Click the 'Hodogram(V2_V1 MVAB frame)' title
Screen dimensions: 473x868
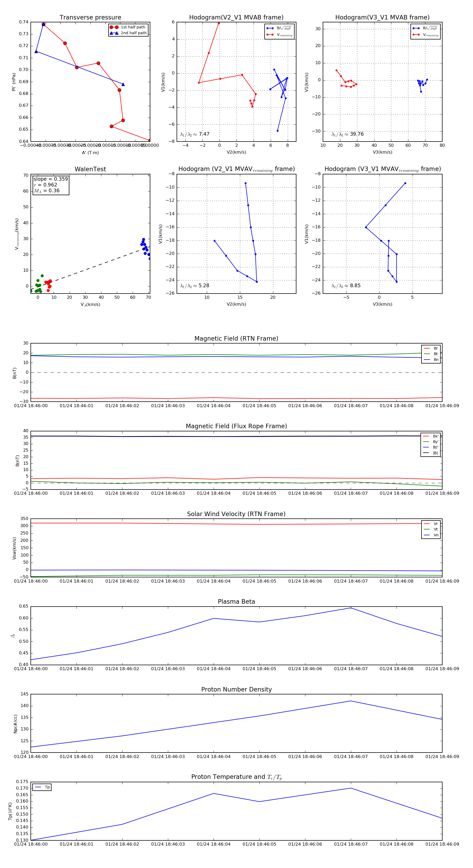(236, 18)
